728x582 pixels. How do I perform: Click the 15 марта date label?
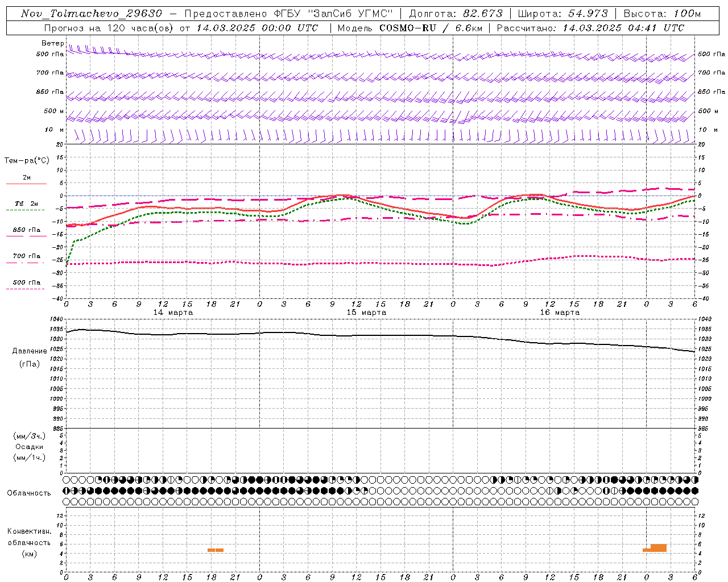pyautogui.click(x=366, y=313)
